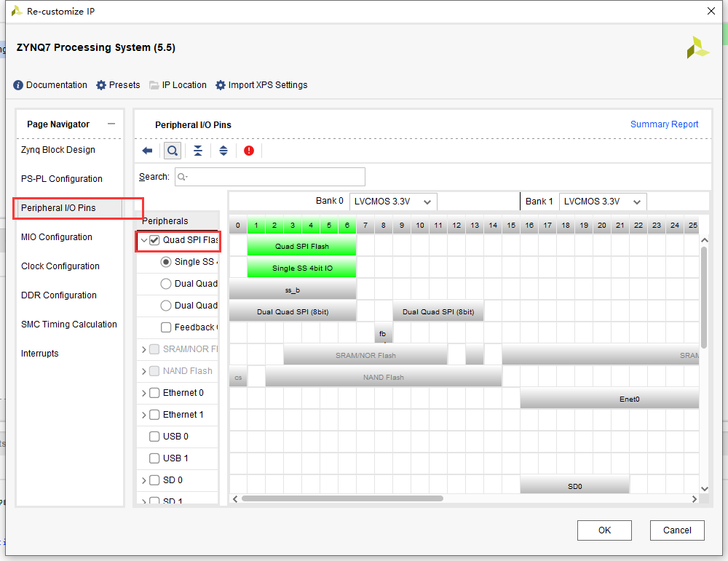The height and width of the screenshot is (561, 728).
Task: Collapse the Page Navigator minus icon
Action: [111, 124]
